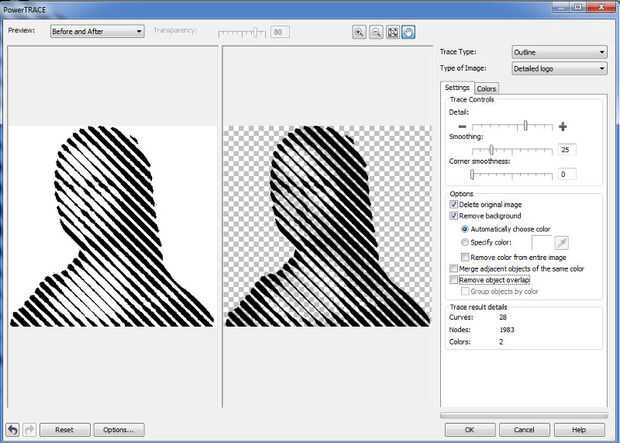Screen dimensions: 620x443
Task: Click the Undo arrow icon
Action: pos(11,429)
